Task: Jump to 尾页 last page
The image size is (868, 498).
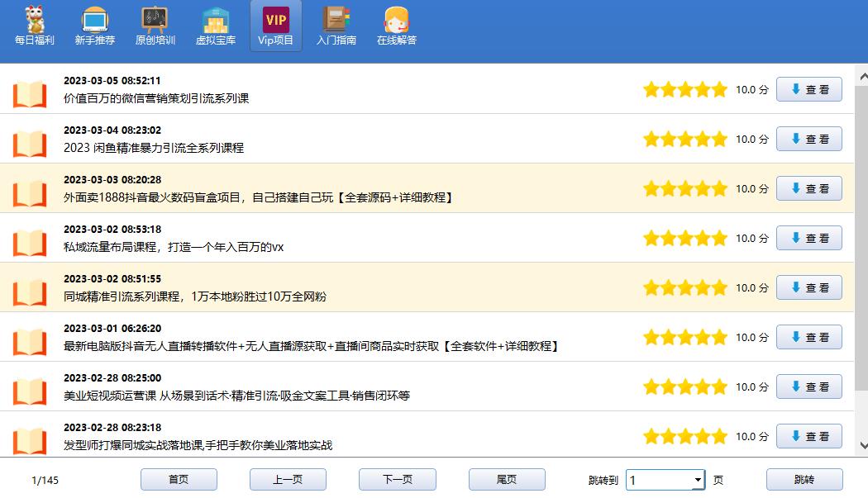Action: coord(507,480)
